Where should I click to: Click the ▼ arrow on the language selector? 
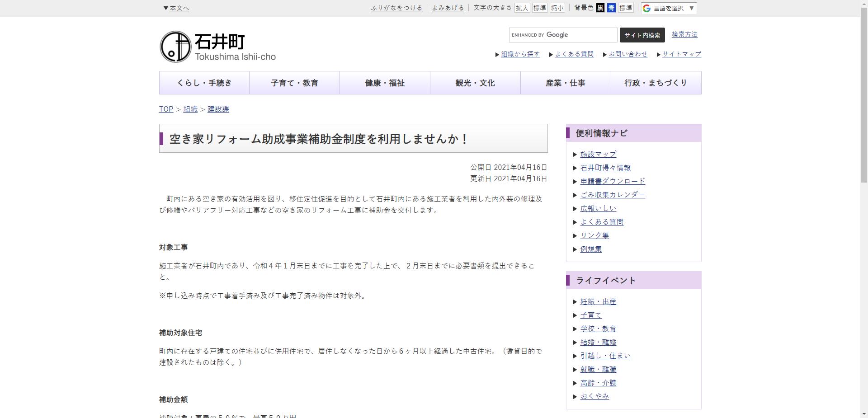point(691,8)
